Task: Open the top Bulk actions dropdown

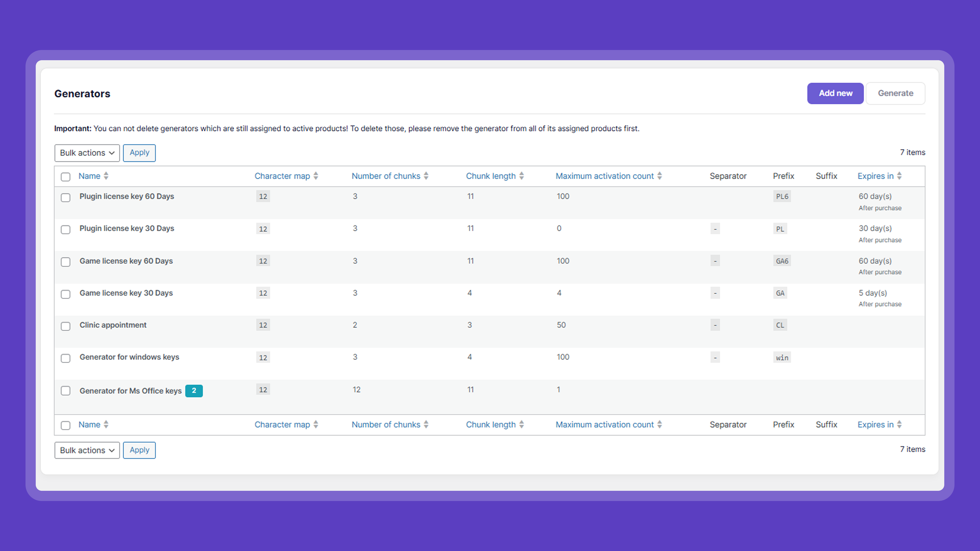Action: [x=87, y=153]
